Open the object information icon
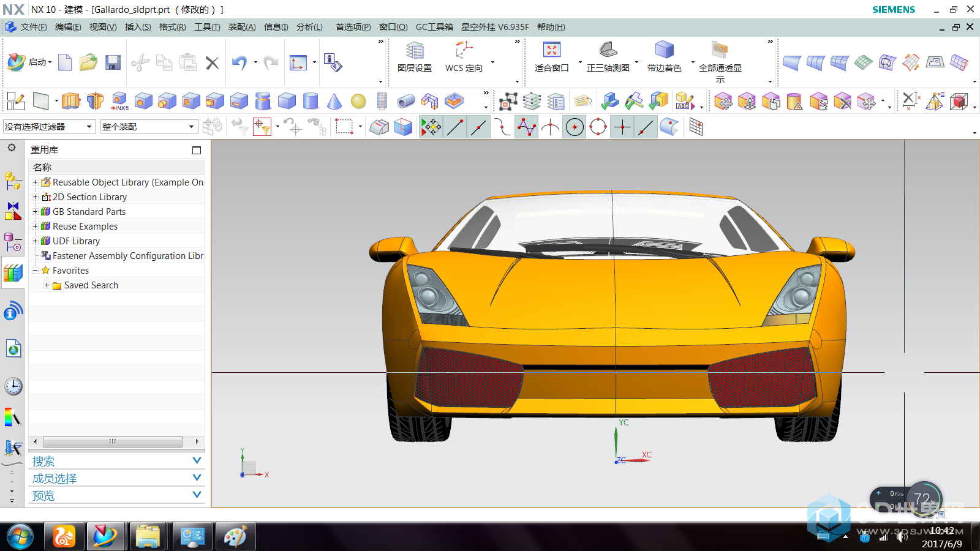This screenshot has height=551, width=980. [333, 62]
